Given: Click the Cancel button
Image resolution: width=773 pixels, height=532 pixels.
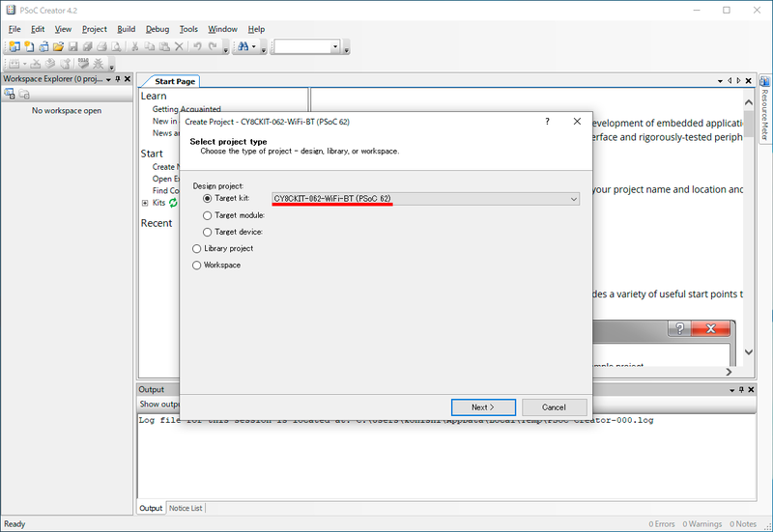Looking at the screenshot, I should tap(554, 407).
